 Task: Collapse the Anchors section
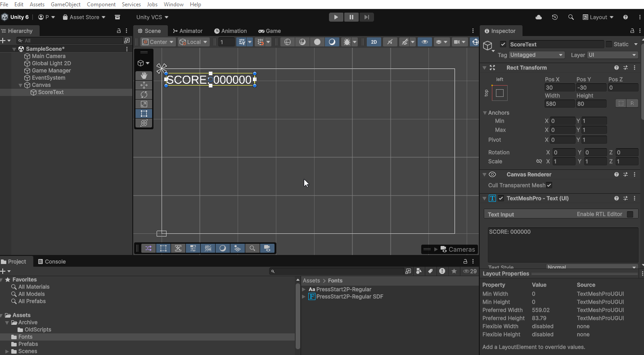pyautogui.click(x=485, y=113)
